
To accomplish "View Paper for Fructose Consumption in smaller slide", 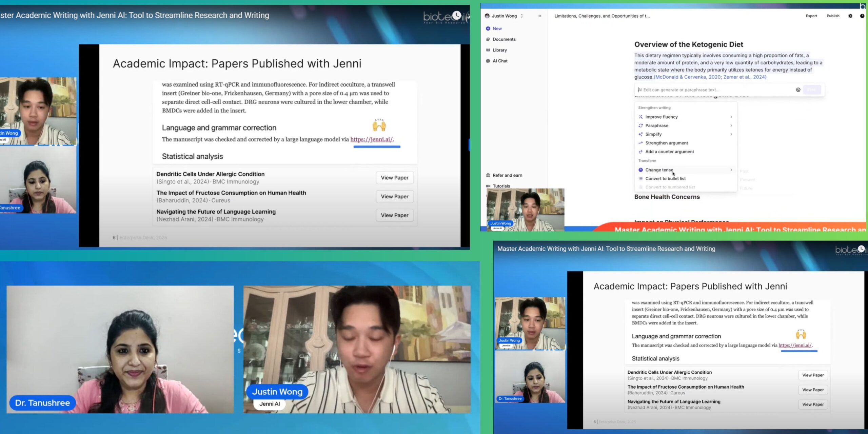I will [x=813, y=390].
